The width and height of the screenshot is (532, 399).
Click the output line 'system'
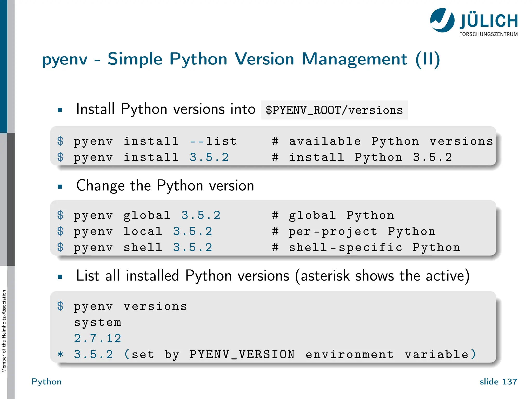[98, 323]
